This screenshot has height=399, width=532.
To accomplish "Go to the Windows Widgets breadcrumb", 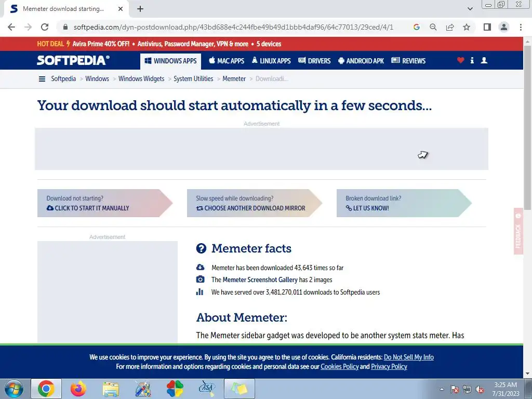I will click(141, 79).
